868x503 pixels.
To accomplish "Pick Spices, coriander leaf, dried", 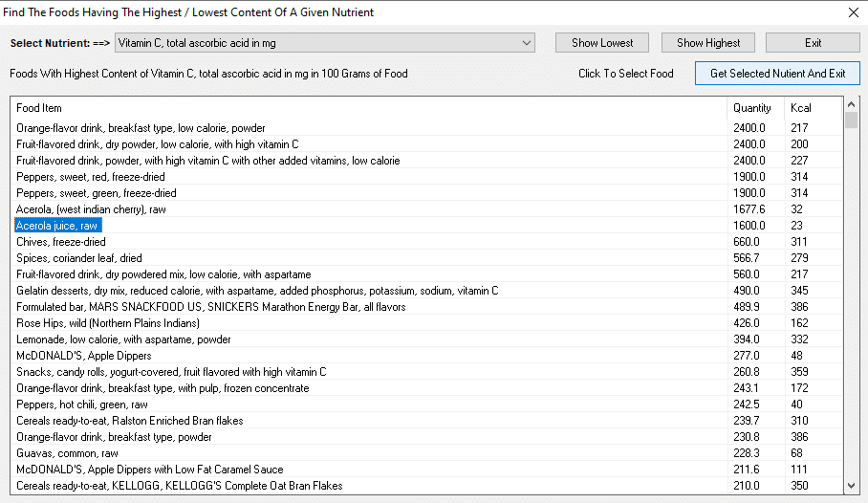I will click(x=78, y=258).
